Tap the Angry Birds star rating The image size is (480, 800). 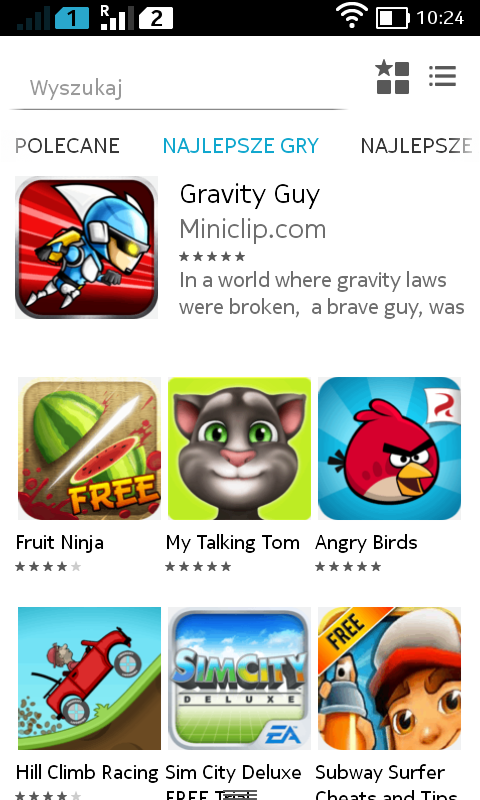pyautogui.click(x=348, y=566)
